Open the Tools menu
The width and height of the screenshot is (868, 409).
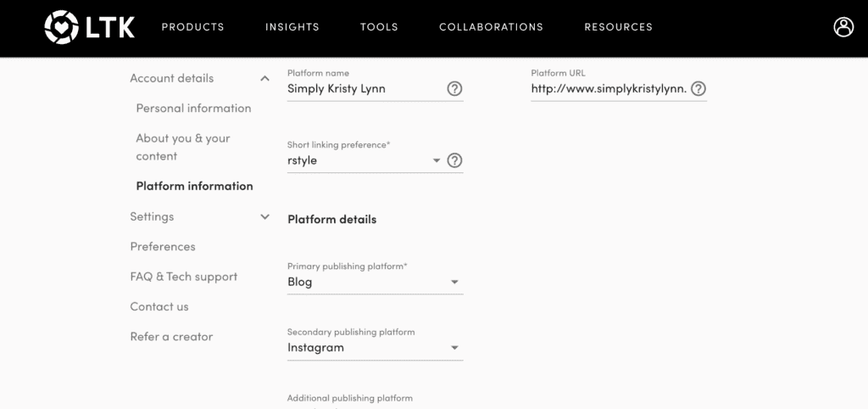379,27
